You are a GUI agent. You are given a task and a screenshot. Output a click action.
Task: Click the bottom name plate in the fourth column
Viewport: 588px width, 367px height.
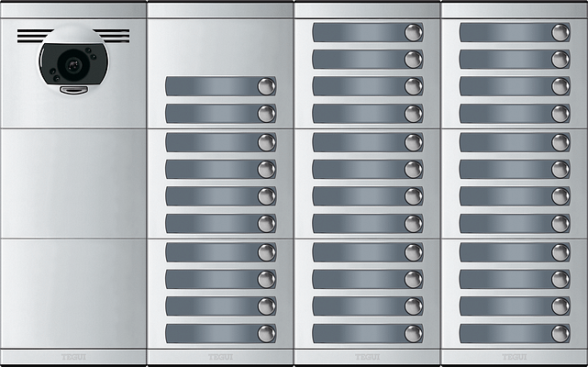(504, 333)
